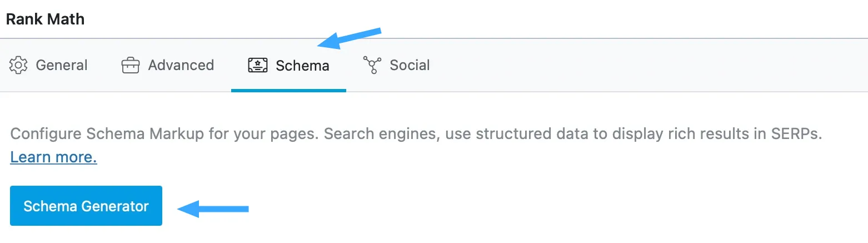The width and height of the screenshot is (868, 243).
Task: Click the certificate icon beside Schema
Action: point(258,66)
